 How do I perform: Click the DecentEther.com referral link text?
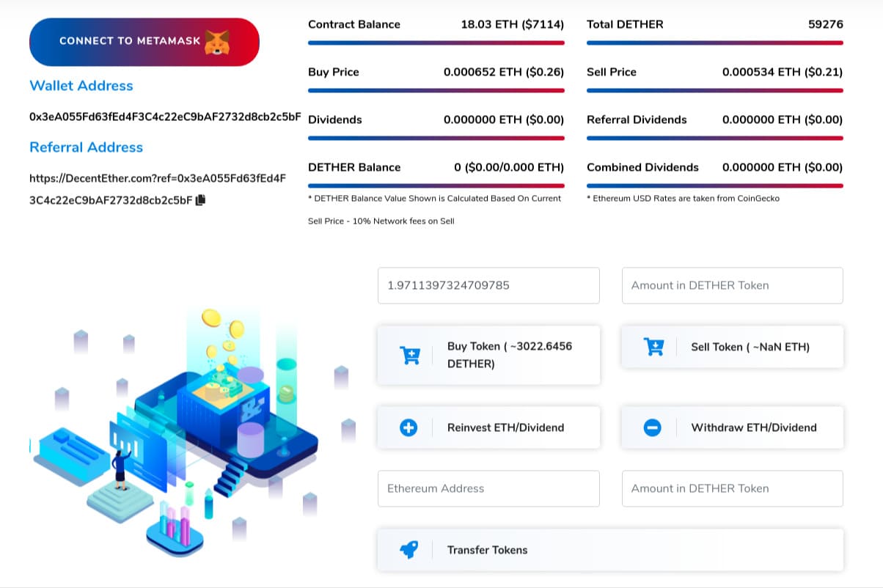[158, 188]
